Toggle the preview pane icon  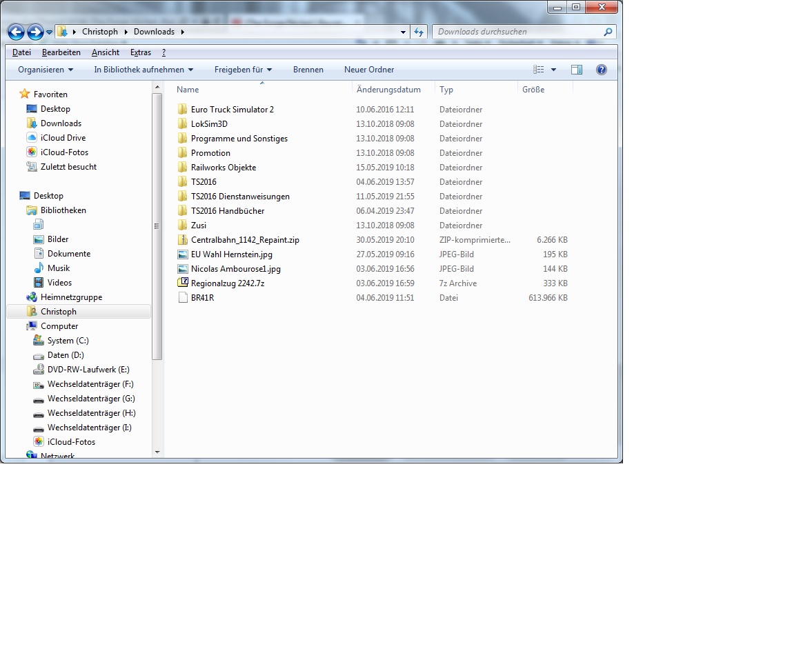576,70
